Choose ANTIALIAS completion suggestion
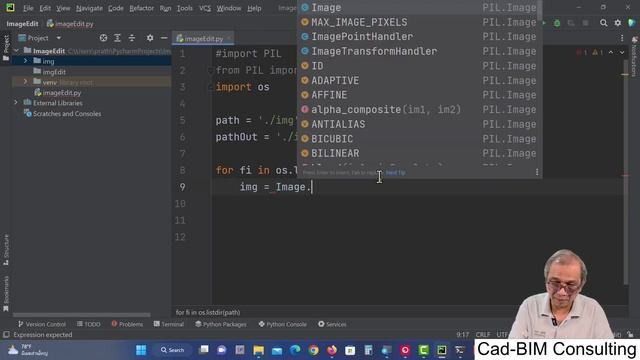Image resolution: width=640 pixels, height=360 pixels. 419,124
